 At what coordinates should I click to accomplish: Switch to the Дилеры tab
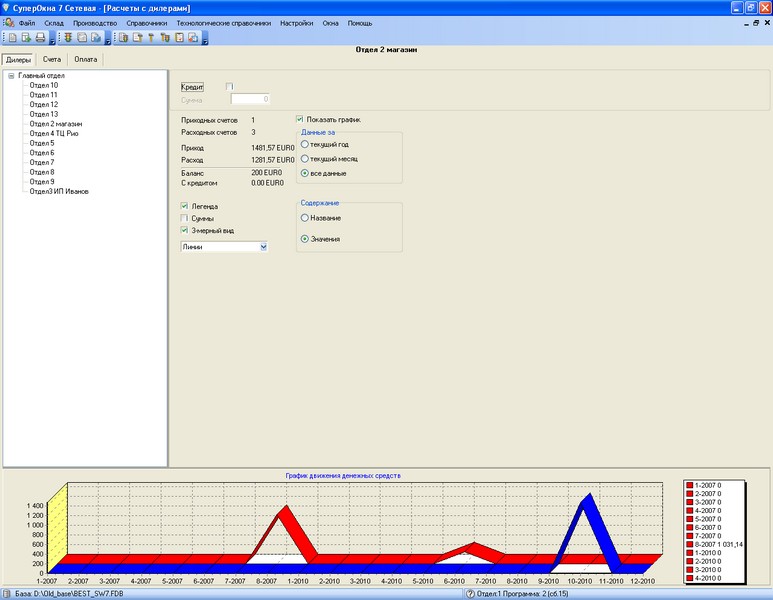[18, 60]
